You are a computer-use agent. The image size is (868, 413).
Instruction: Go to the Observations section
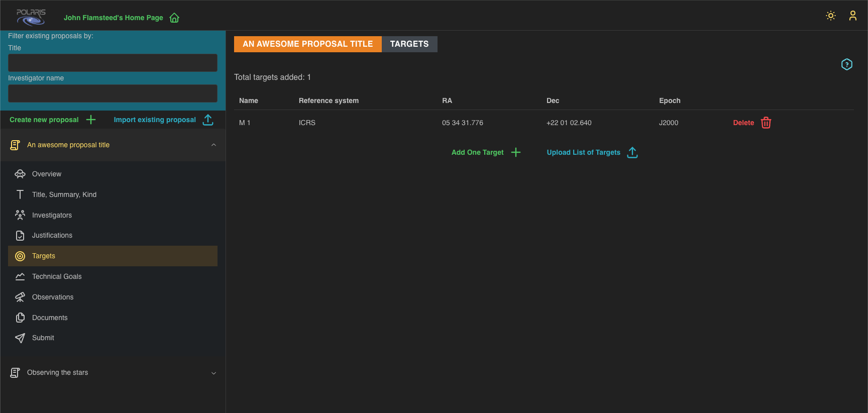(53, 297)
